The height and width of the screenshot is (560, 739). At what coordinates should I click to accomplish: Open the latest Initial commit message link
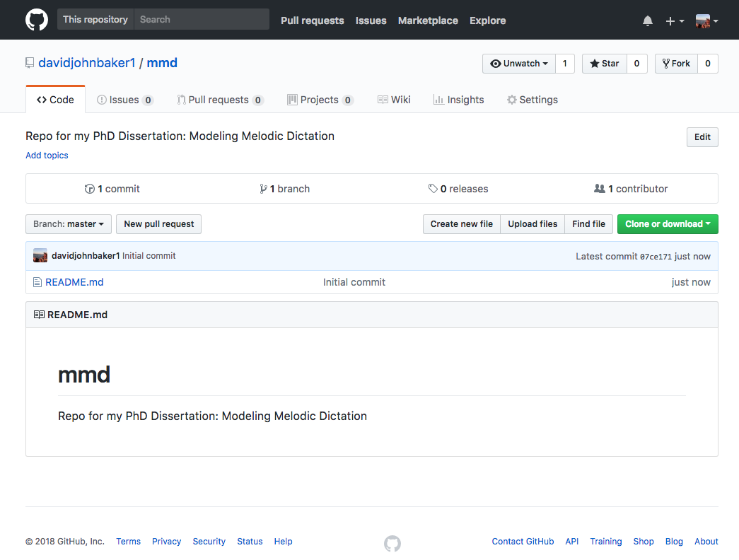pyautogui.click(x=149, y=255)
